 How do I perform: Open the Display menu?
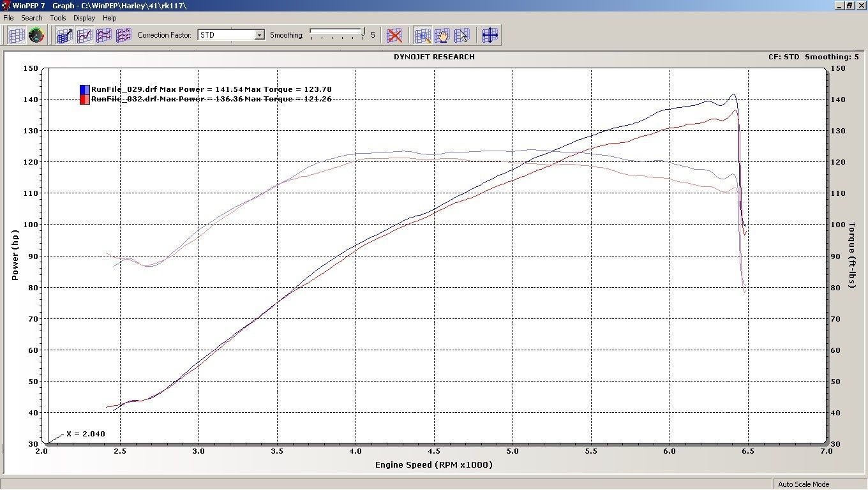[x=84, y=18]
